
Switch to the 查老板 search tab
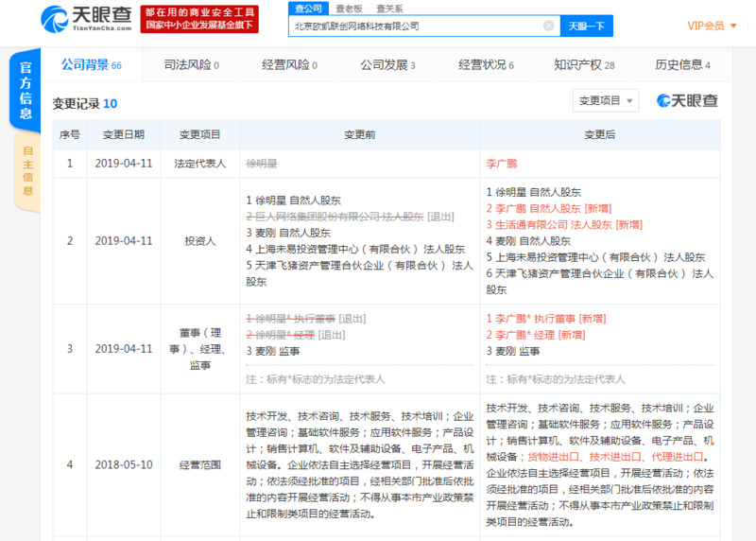tap(349, 9)
